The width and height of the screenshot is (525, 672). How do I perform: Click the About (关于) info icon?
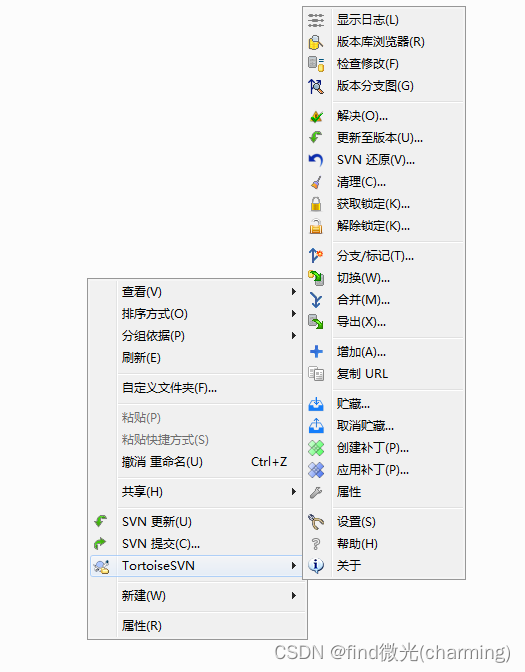click(316, 566)
